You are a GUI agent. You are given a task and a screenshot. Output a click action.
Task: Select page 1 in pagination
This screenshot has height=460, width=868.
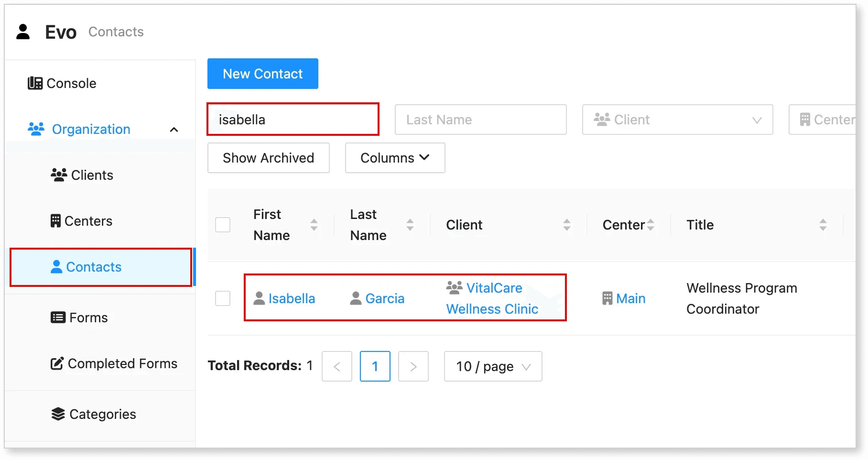pos(375,366)
